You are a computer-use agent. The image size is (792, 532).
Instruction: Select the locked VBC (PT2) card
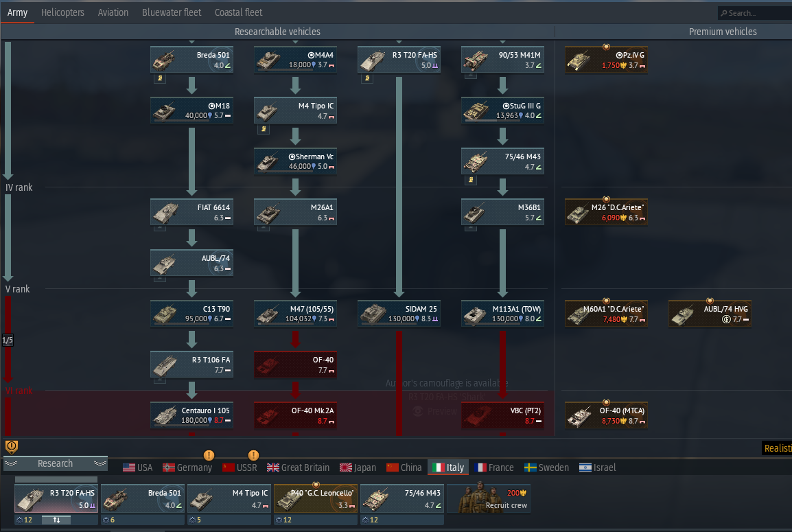(x=502, y=415)
